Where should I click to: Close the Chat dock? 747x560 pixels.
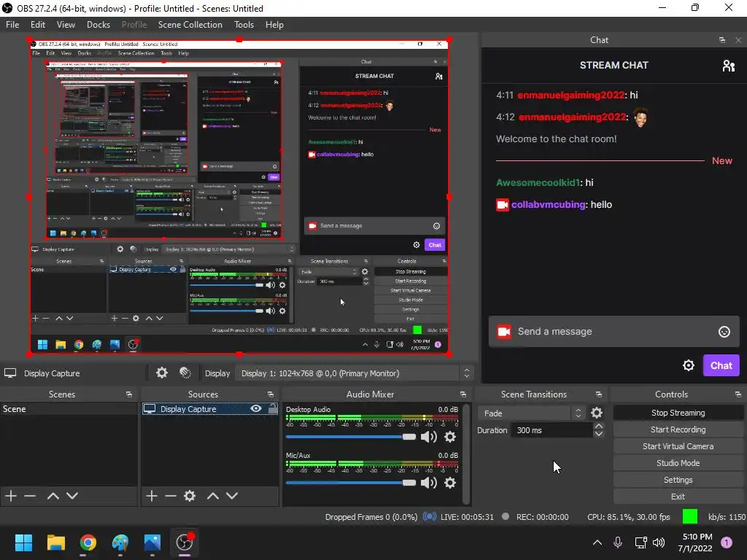point(738,40)
